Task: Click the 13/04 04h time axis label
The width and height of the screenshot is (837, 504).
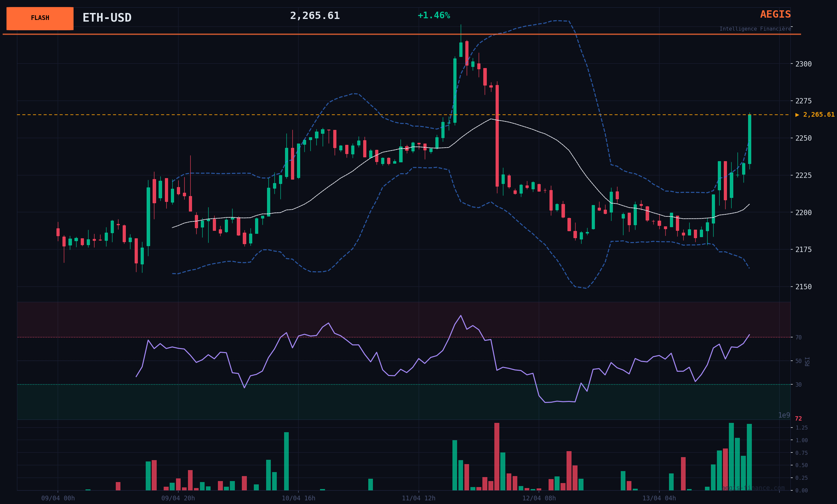Action: click(659, 498)
